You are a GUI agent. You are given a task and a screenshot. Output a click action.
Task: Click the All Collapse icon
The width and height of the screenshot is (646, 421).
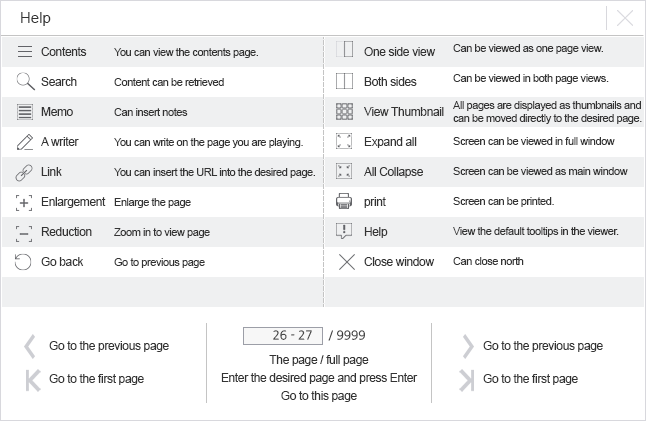pyautogui.click(x=345, y=171)
